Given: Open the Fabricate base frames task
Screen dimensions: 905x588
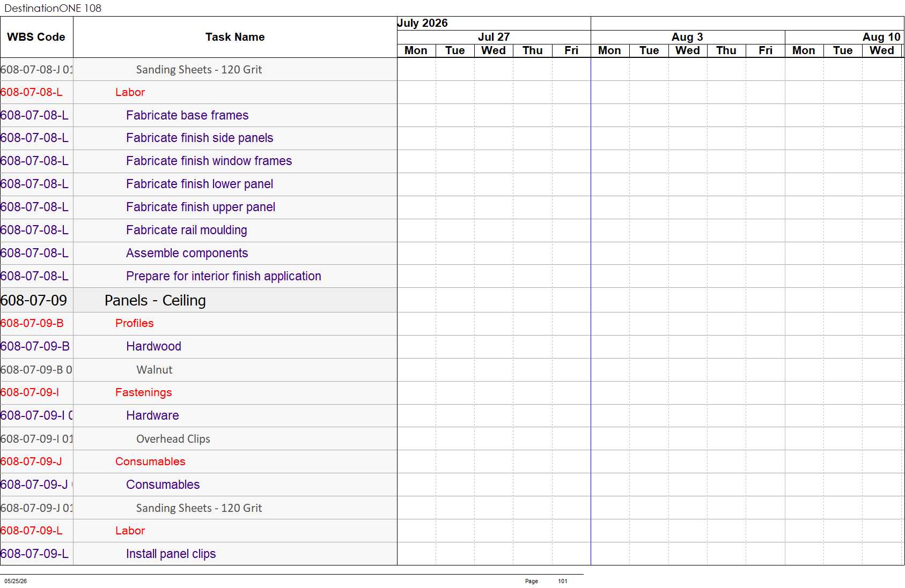Looking at the screenshot, I should 187,115.
